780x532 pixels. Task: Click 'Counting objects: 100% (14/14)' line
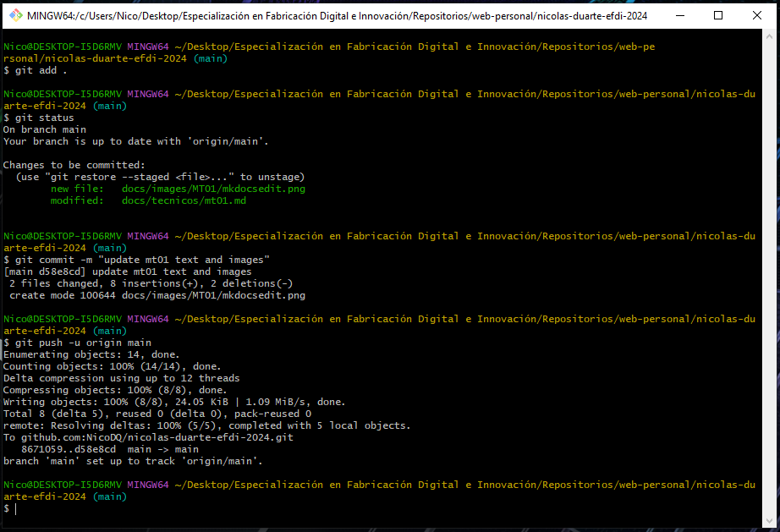(113, 367)
